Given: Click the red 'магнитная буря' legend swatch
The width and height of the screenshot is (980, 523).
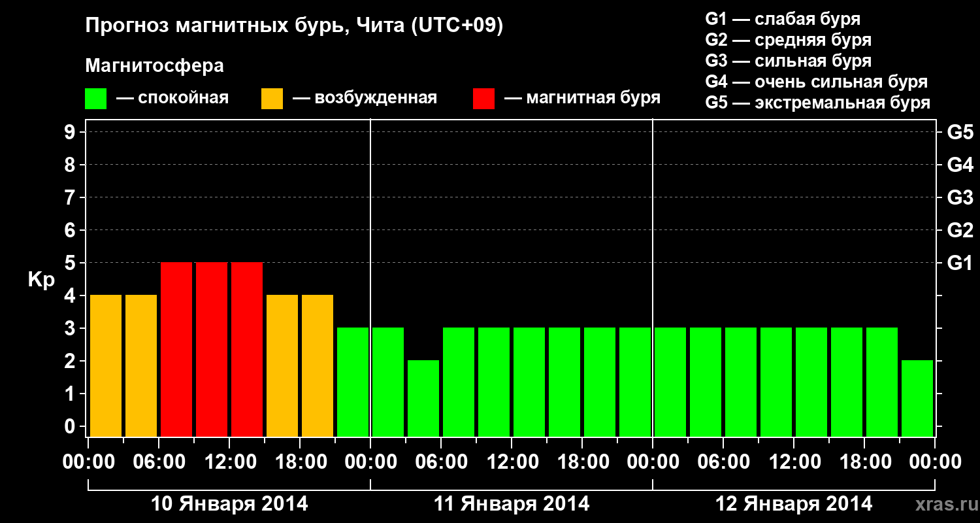Looking at the screenshot, I should pyautogui.click(x=484, y=99).
